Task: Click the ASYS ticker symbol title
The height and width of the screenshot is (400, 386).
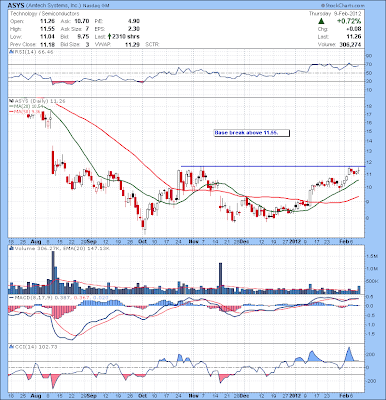Action: pyautogui.click(x=16, y=6)
